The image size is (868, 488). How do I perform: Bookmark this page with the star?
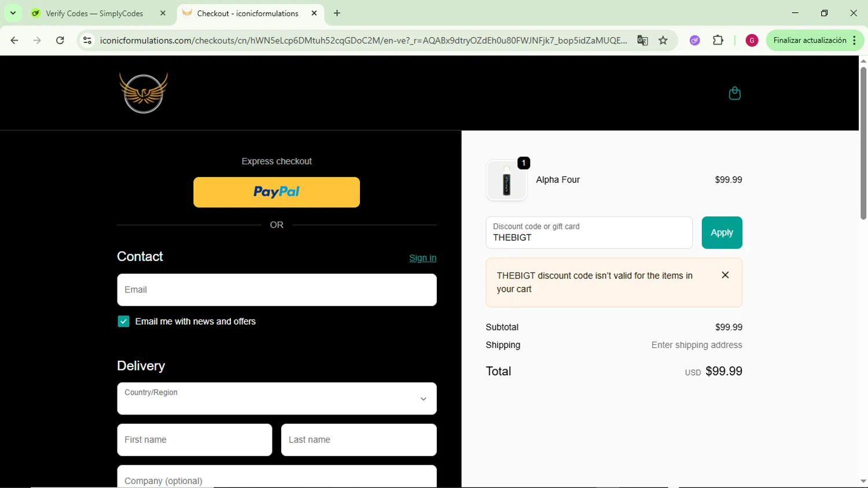tap(663, 41)
